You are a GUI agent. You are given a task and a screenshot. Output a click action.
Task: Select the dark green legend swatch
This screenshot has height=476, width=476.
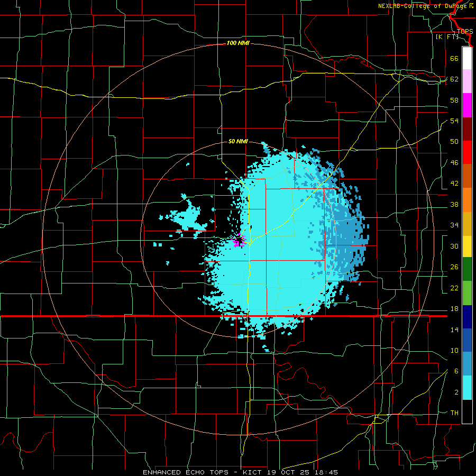[467, 269]
